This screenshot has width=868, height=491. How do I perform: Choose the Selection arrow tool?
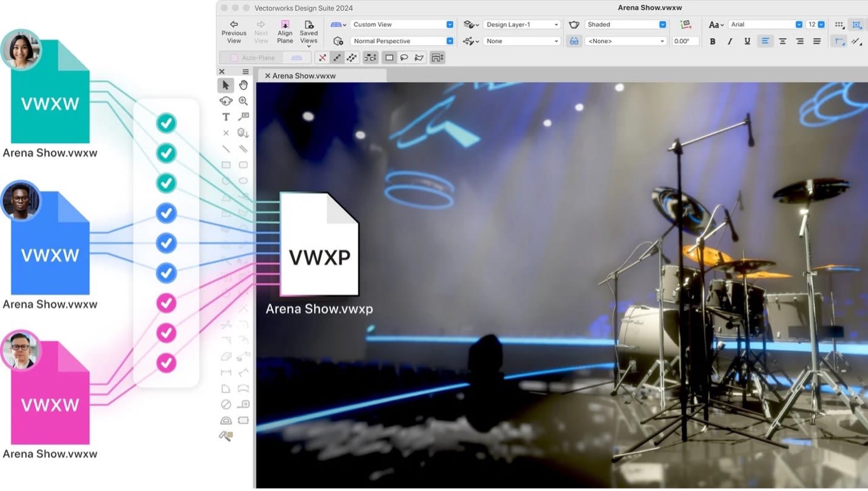[x=226, y=85]
